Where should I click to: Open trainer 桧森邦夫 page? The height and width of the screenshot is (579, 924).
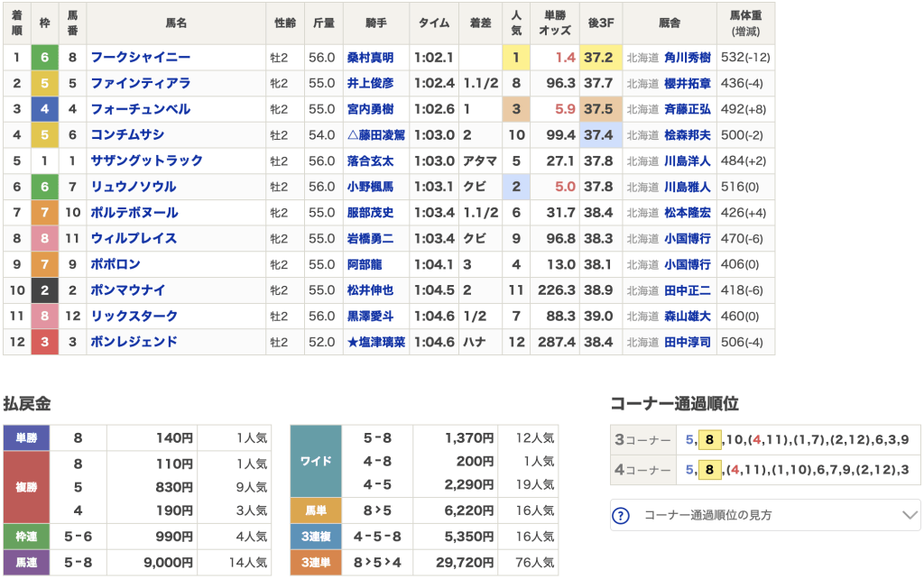[x=688, y=135]
